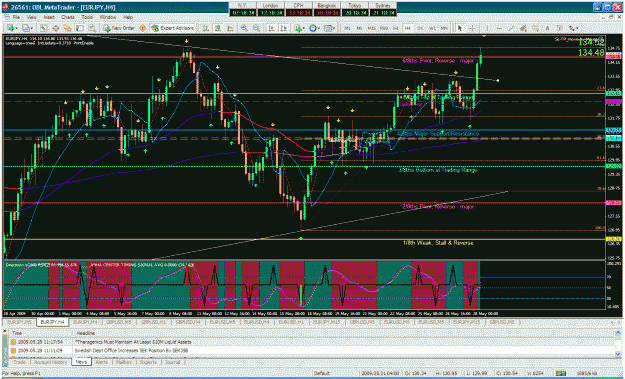Select the D1 timeframe
The height and width of the screenshot is (379, 625).
pyautogui.click(x=420, y=28)
